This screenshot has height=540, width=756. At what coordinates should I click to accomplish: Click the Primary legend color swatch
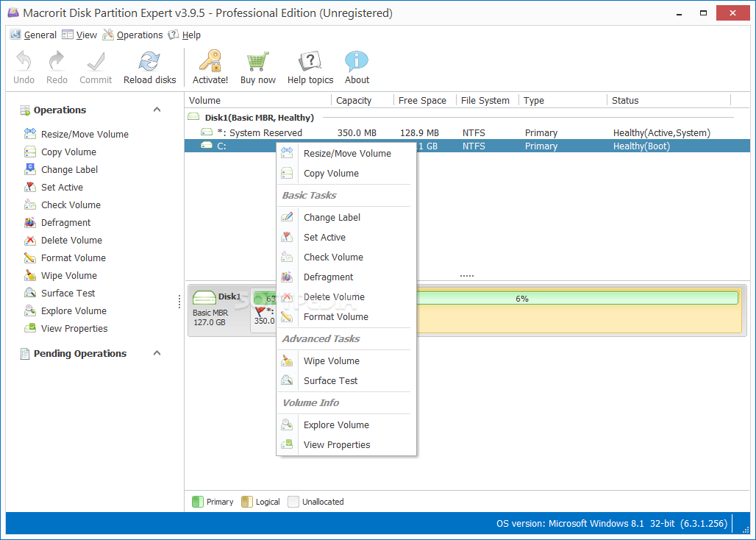click(x=198, y=502)
